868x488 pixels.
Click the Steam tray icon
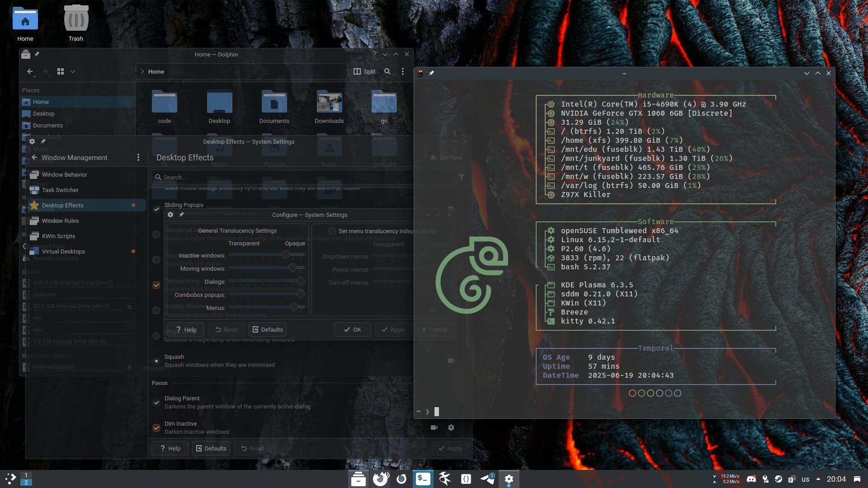pyautogui.click(x=778, y=479)
